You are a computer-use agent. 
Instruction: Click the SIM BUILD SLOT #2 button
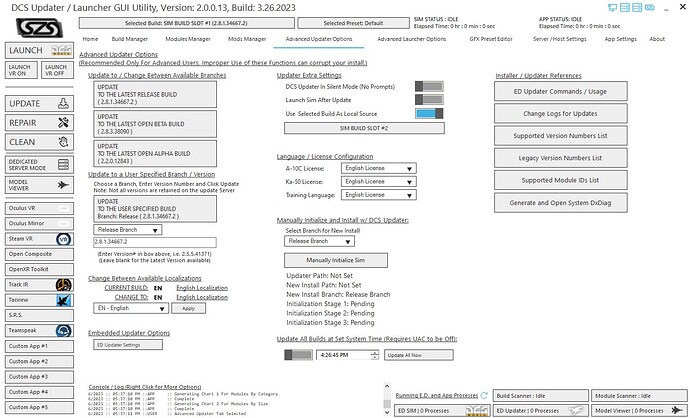(x=364, y=128)
